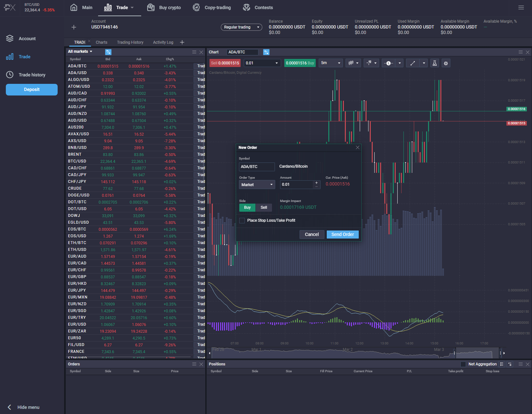Open the indicators flask icon

[435, 63]
